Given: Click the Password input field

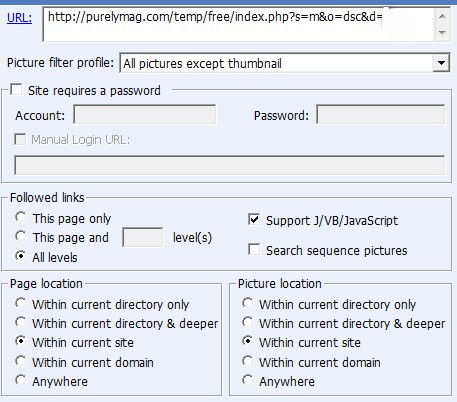Looking at the screenshot, I should (380, 115).
